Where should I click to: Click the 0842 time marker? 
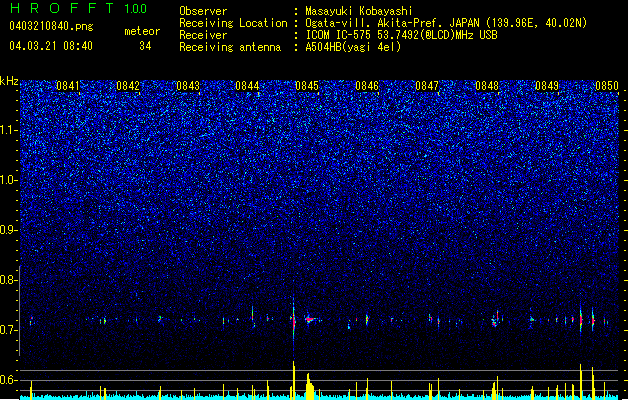point(128,86)
